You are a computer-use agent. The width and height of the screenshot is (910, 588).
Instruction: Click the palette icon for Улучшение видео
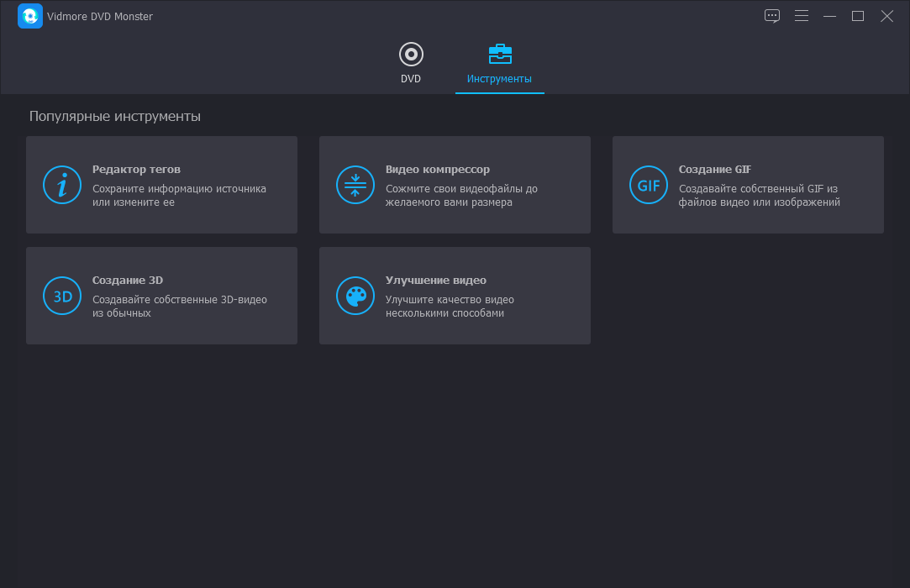pos(355,296)
